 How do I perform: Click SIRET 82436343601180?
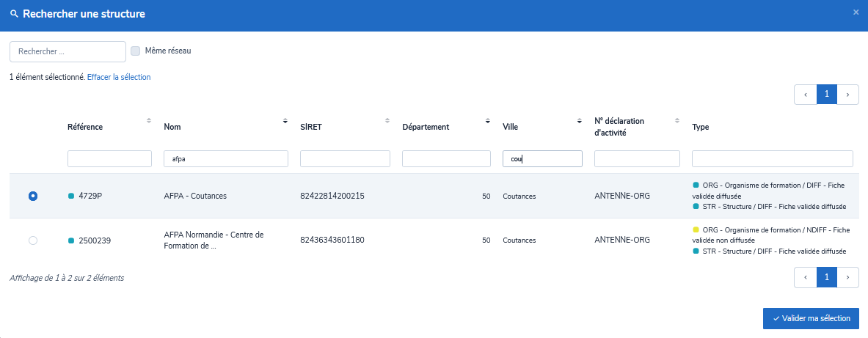[332, 240]
